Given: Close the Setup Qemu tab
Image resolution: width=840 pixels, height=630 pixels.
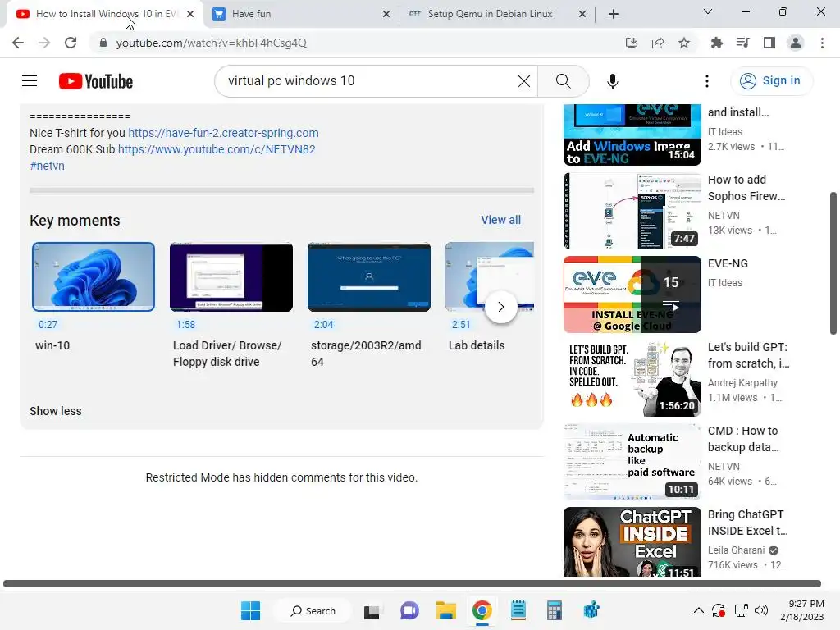Looking at the screenshot, I should coord(582,14).
